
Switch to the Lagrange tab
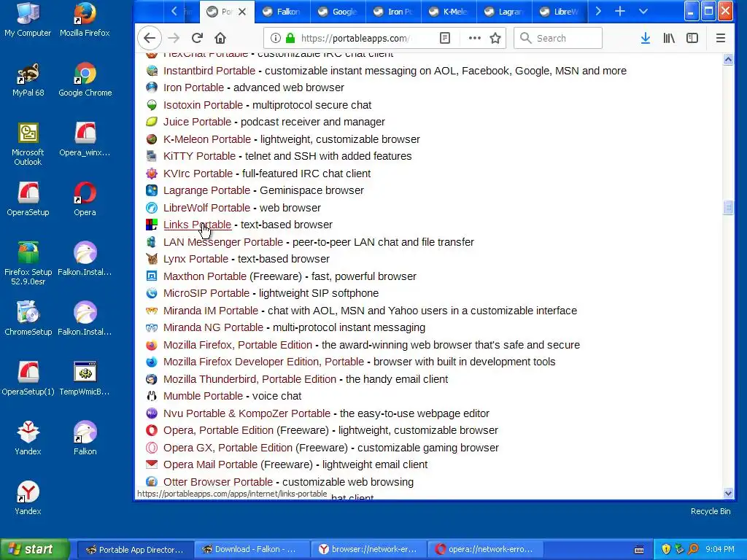click(x=504, y=12)
